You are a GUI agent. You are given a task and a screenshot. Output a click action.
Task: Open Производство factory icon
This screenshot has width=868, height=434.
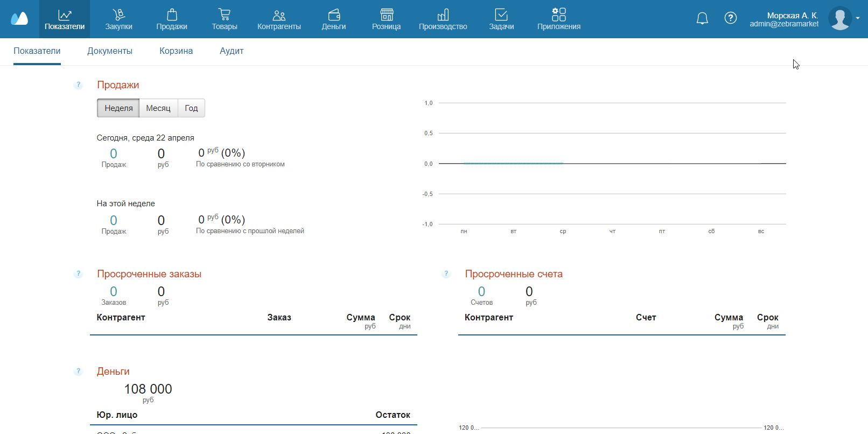[x=443, y=15]
